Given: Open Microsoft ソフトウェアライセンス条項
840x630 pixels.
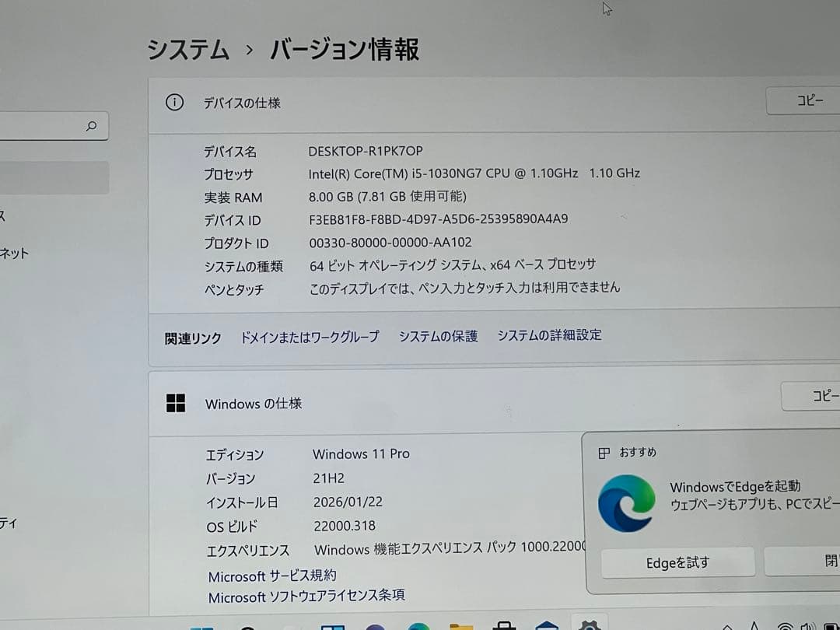Looking at the screenshot, I should (308, 597).
